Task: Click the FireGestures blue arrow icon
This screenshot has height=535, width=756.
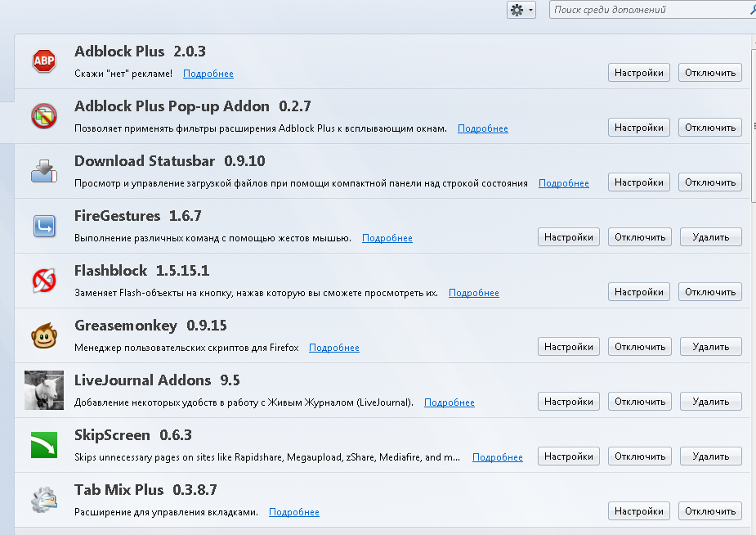Action: tap(44, 226)
